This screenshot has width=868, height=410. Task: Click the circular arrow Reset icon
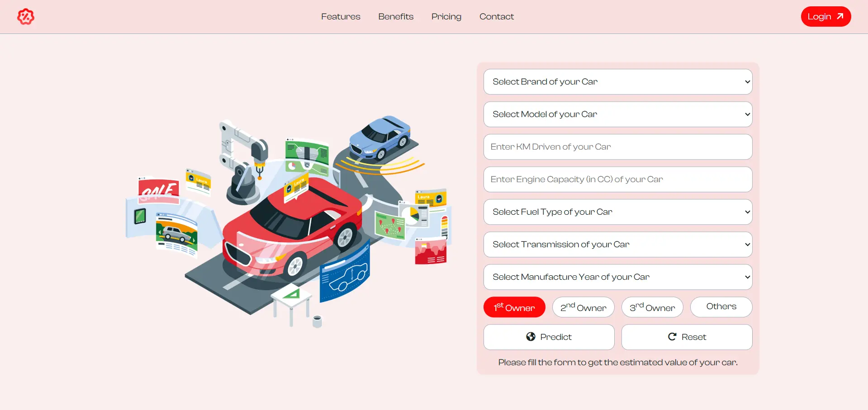click(672, 337)
